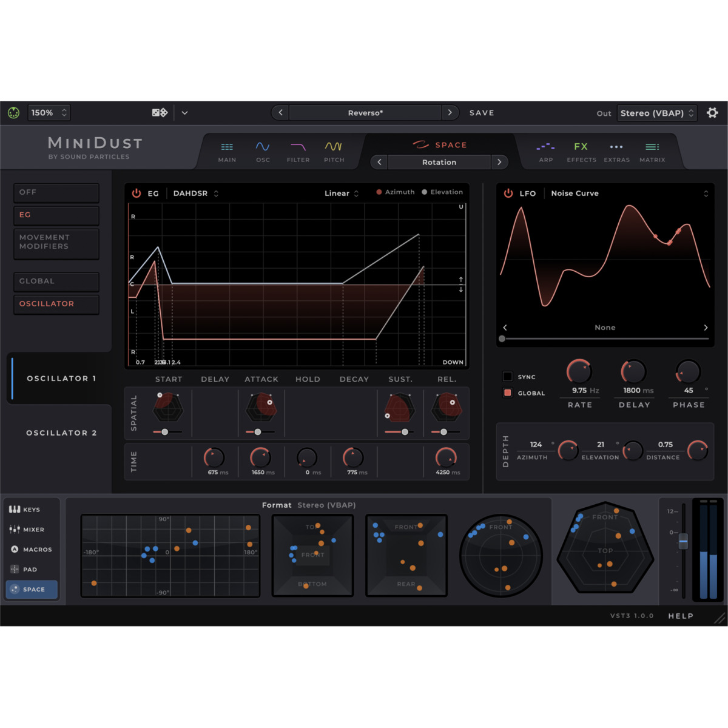Open the MIXER panel

[x=32, y=530]
